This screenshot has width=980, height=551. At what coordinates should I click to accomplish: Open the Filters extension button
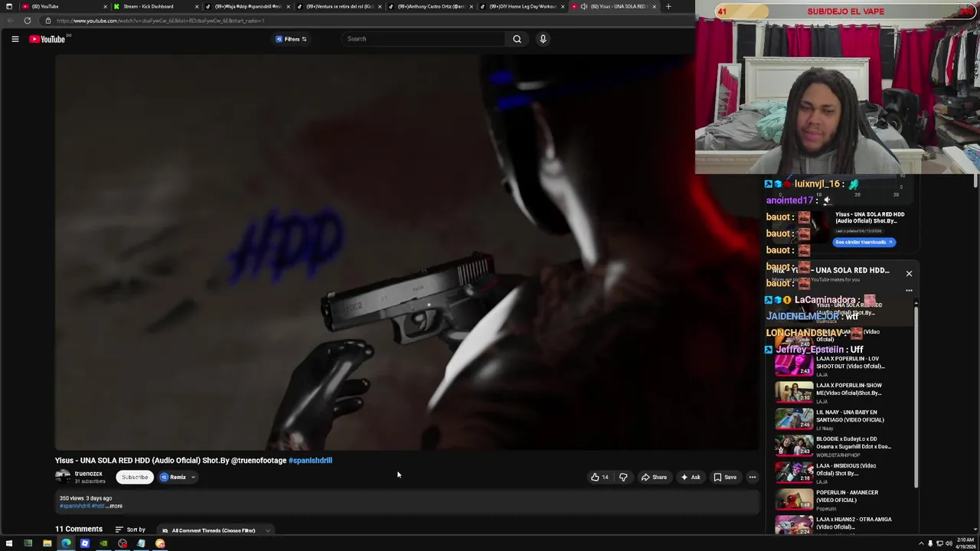pos(291,39)
